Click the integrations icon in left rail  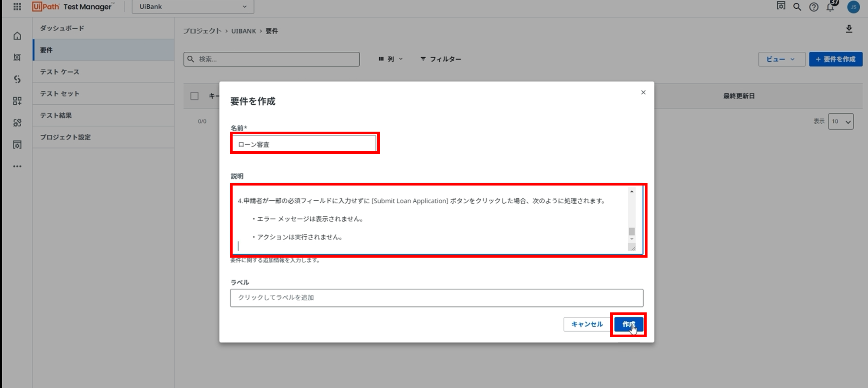(17, 123)
